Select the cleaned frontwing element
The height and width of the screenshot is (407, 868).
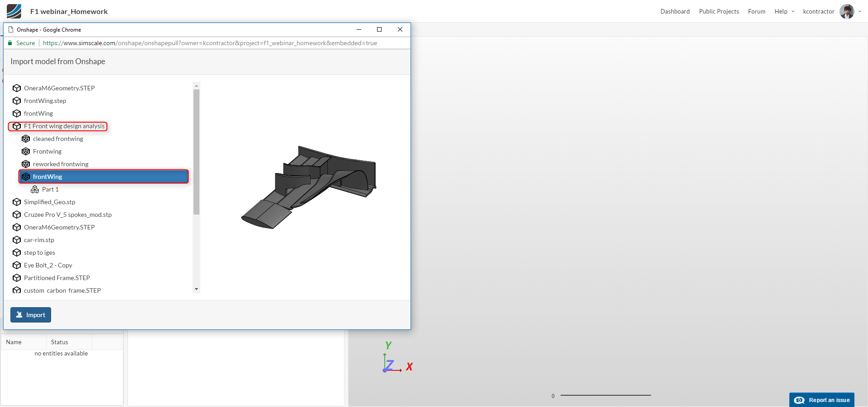(x=58, y=139)
